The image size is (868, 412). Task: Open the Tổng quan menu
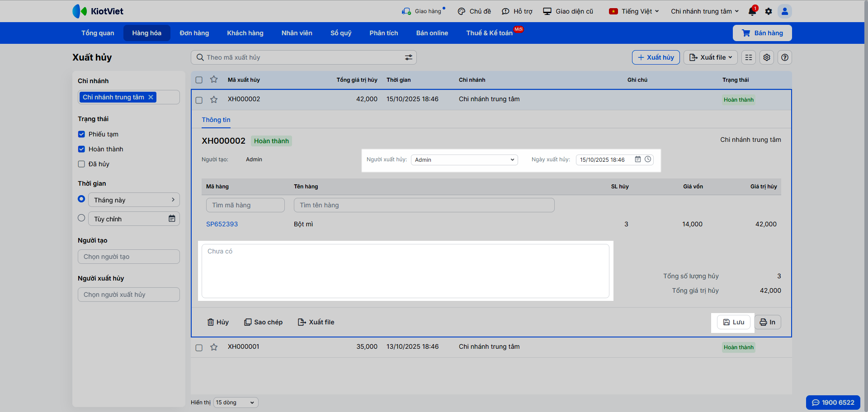pyautogui.click(x=98, y=33)
